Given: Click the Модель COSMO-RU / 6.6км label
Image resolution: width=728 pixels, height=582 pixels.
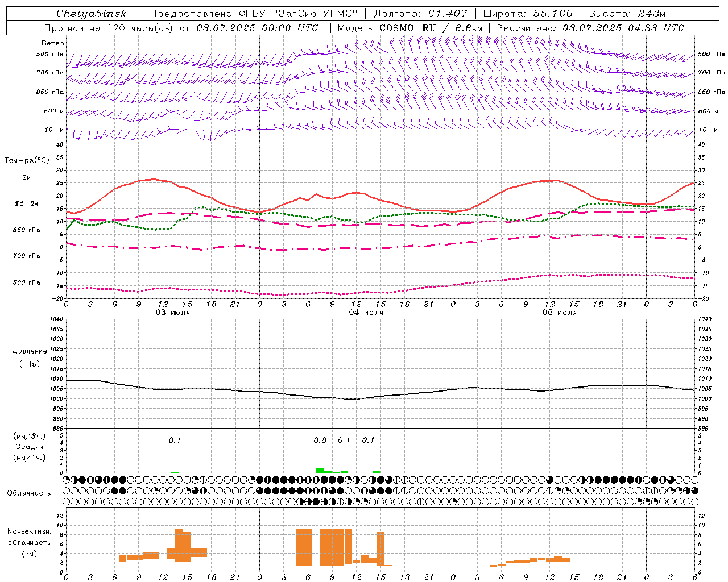Looking at the screenshot, I should (x=410, y=28).
